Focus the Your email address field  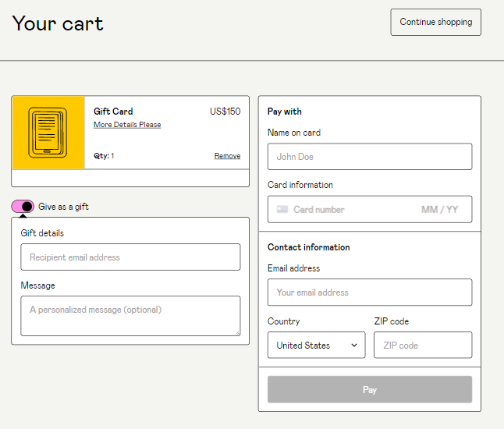click(x=369, y=292)
